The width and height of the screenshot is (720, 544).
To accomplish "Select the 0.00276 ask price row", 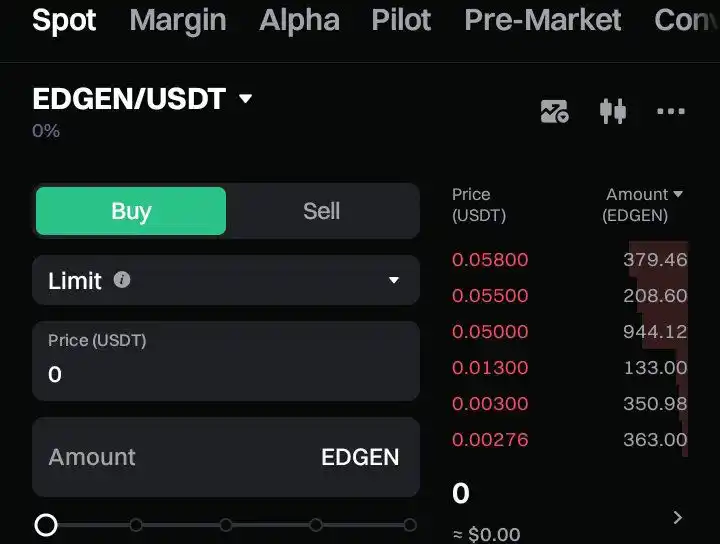I will [x=569, y=440].
